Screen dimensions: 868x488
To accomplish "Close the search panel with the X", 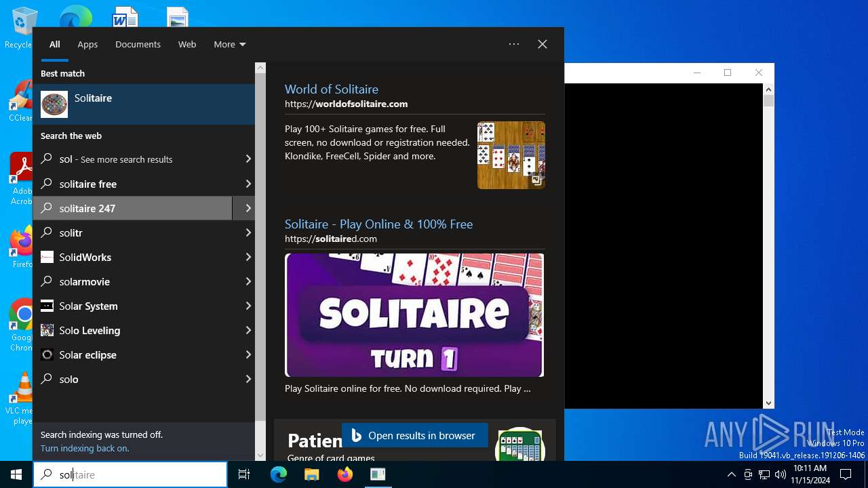I will click(x=542, y=44).
